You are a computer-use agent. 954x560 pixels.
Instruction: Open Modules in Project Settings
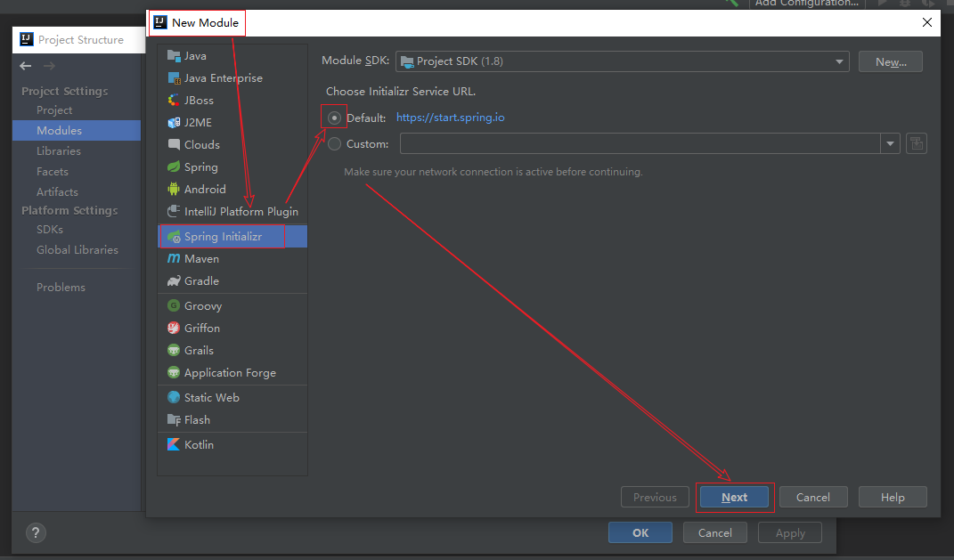pos(60,131)
